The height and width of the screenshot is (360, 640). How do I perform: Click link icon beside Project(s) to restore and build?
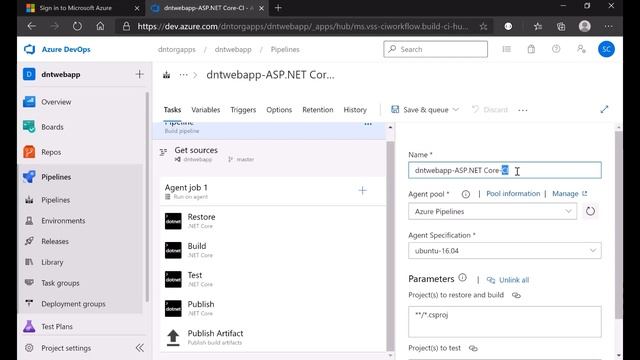(x=516, y=295)
